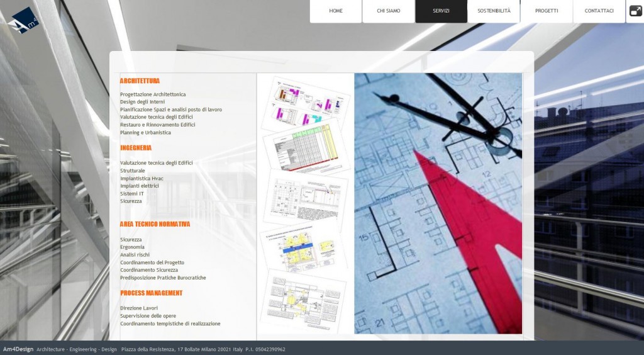The width and height of the screenshot is (644, 355).
Task: Click the large blueprint compass image
Action: click(x=438, y=203)
